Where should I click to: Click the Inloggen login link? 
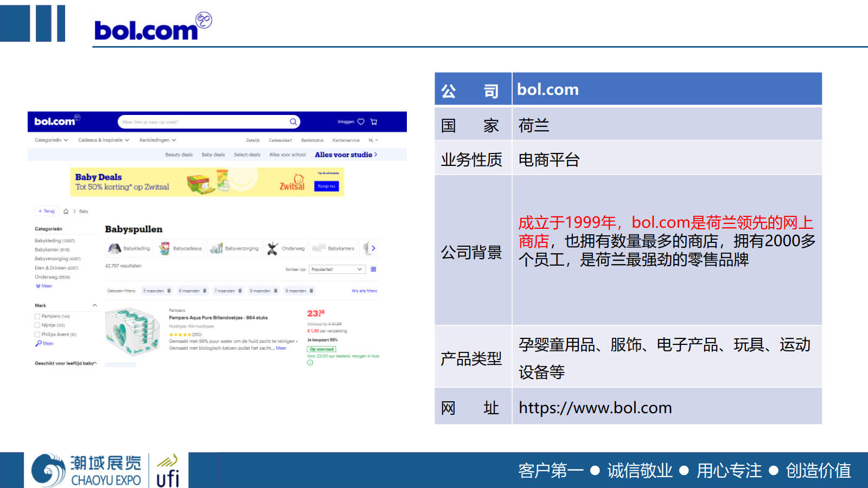(346, 122)
